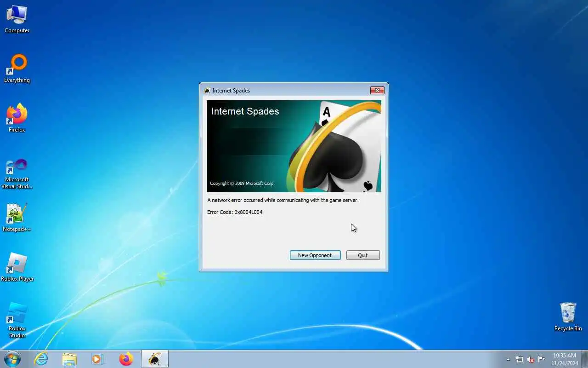
Task: Select the Firefox desktop shortcut
Action: [17, 119]
